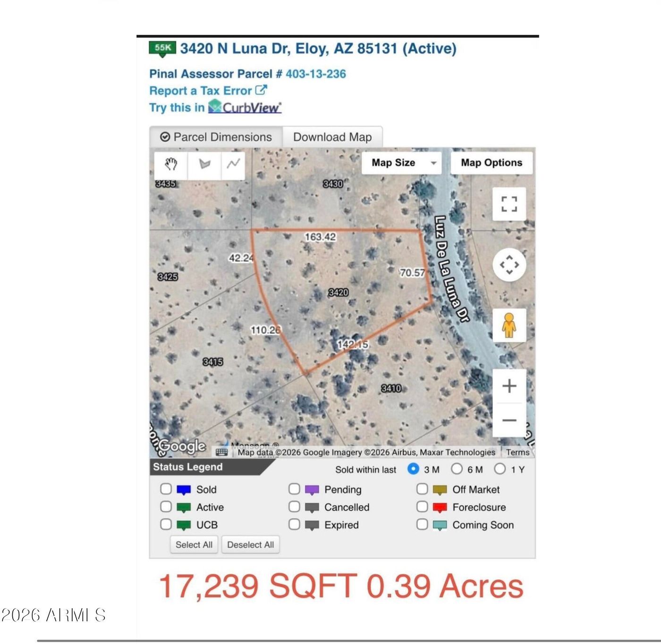
Task: Open the Download Map tab
Action: [x=332, y=137]
